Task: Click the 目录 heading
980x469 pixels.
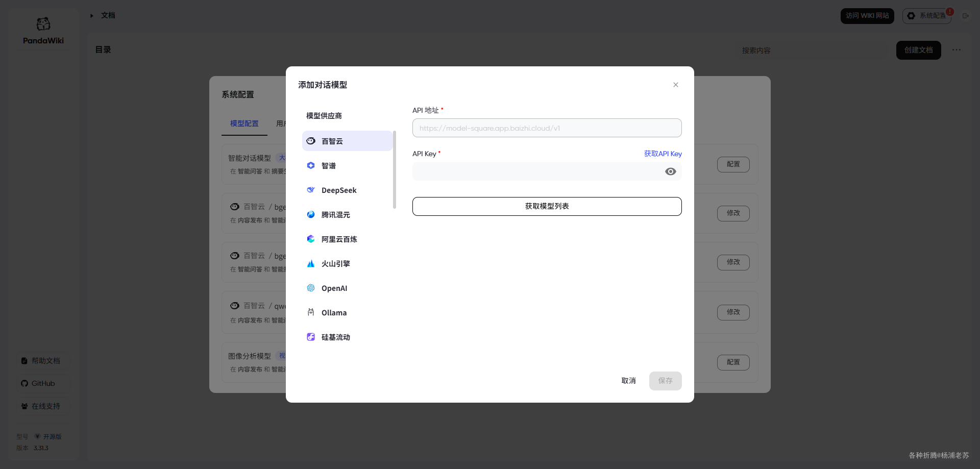Action: tap(103, 50)
